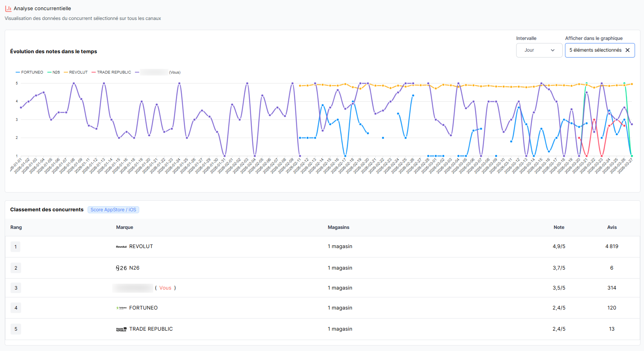Click the Analyse concurrentielle bar chart icon
This screenshot has width=644, height=351.
[x=8, y=8]
